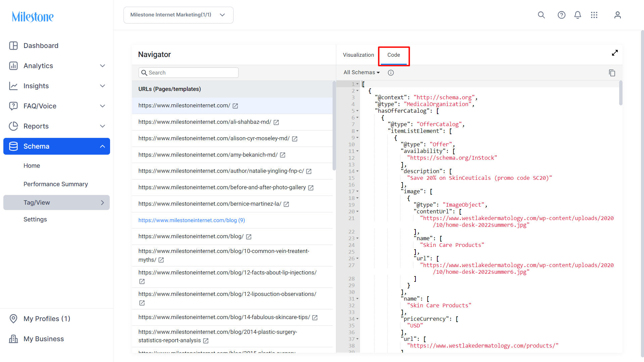The width and height of the screenshot is (644, 362).
Task: Open amy-bekanich-md external link icon
Action: pos(283,155)
